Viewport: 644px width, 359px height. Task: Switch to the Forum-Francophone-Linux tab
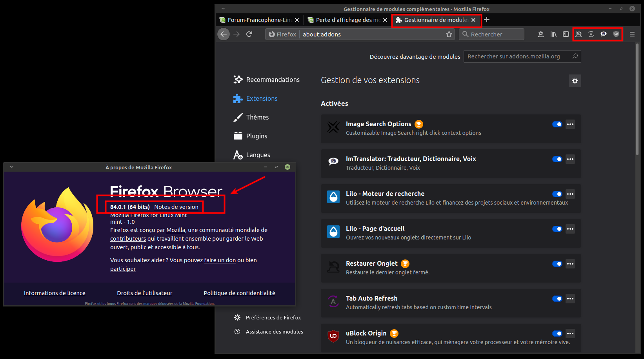(260, 20)
